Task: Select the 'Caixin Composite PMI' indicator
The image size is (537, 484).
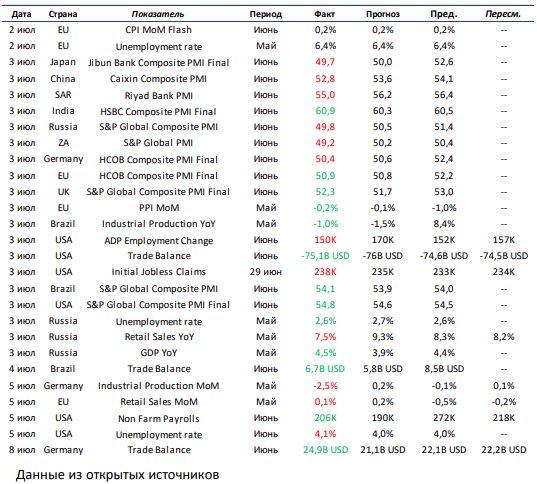Action: click(x=158, y=79)
